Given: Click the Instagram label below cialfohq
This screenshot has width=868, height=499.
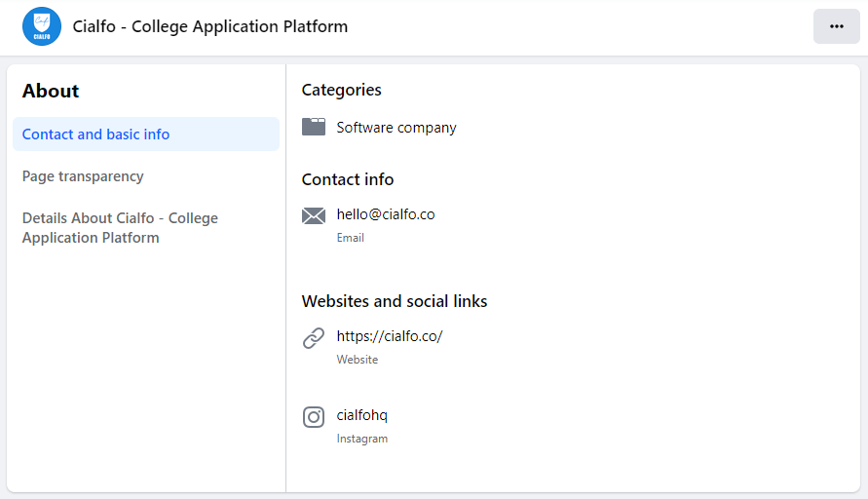Looking at the screenshot, I should [x=362, y=439].
